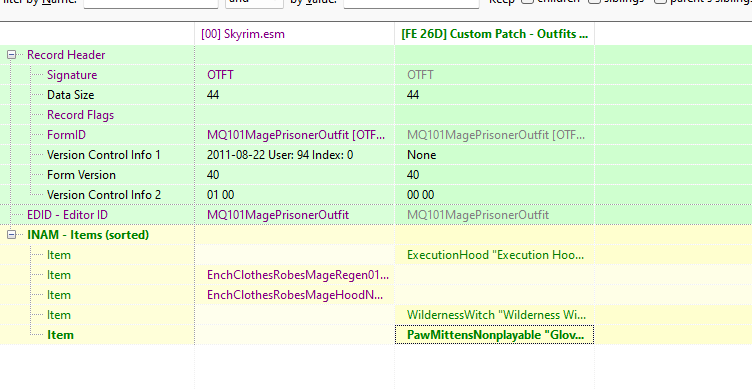Select the EDID - Editor ID row label
752x390 pixels.
(x=67, y=215)
